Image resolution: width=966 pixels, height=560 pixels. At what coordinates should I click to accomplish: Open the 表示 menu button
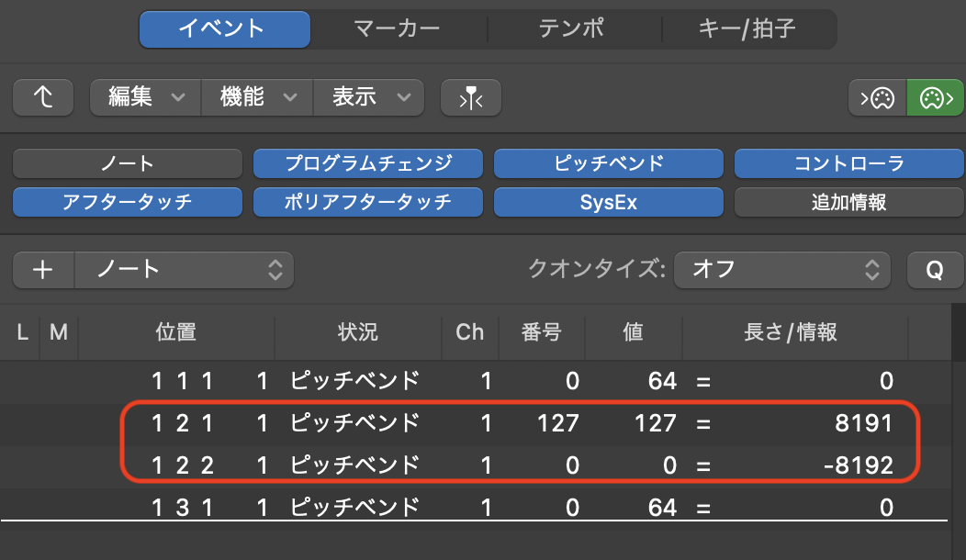click(x=369, y=96)
